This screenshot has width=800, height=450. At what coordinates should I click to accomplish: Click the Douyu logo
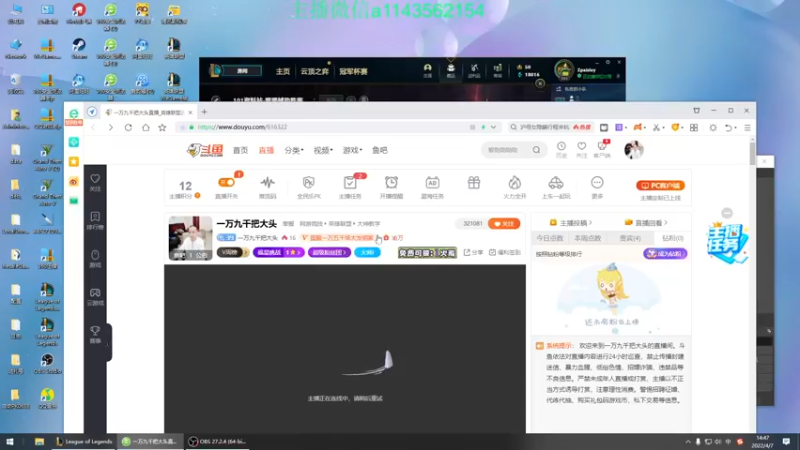[x=205, y=150]
